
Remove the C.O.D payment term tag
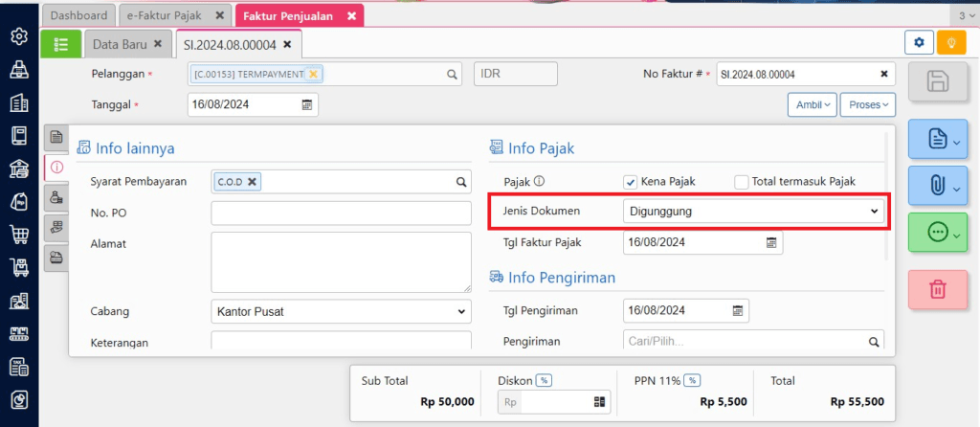252,181
